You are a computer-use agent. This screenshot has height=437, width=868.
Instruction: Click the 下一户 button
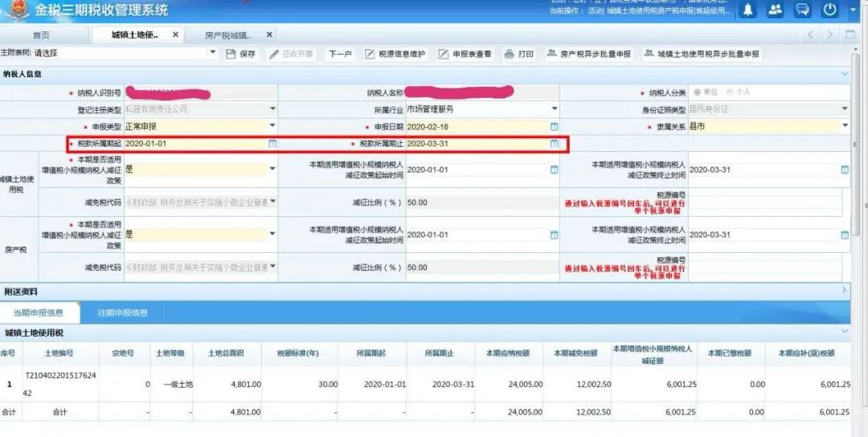[340, 54]
